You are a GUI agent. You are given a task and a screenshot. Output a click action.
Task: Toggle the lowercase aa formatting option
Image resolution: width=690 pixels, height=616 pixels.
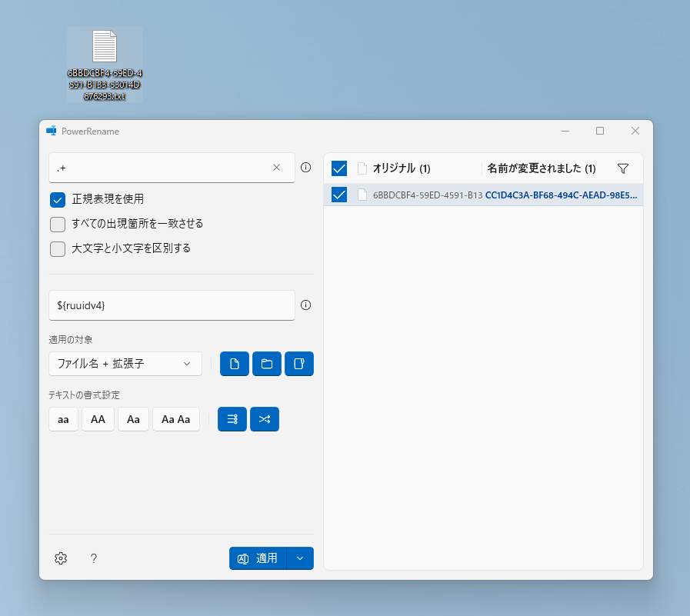(x=64, y=418)
